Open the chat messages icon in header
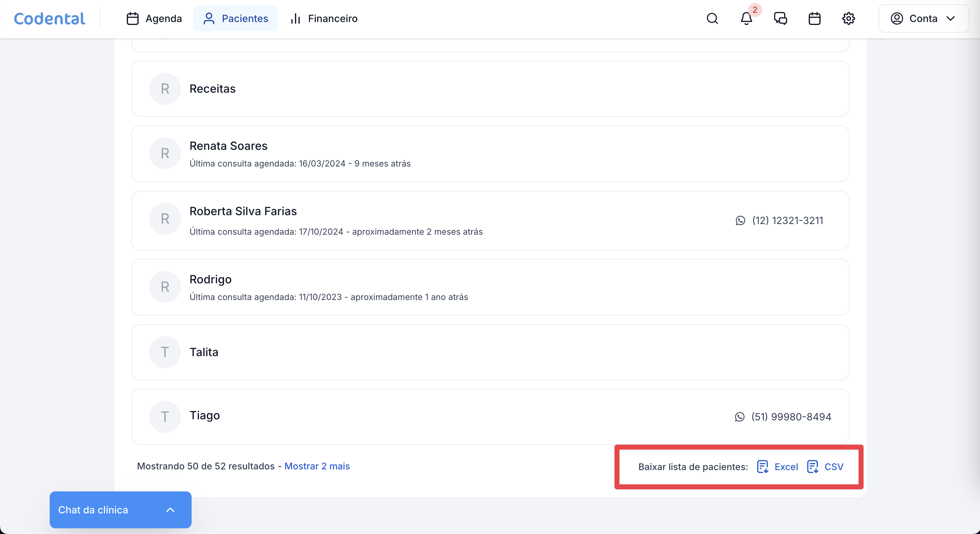 tap(780, 19)
